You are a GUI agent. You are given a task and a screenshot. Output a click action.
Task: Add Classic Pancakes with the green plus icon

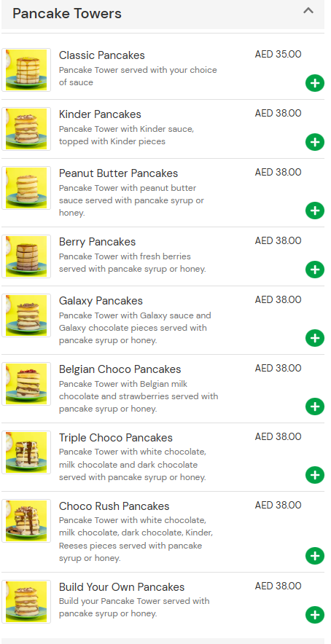(x=314, y=83)
